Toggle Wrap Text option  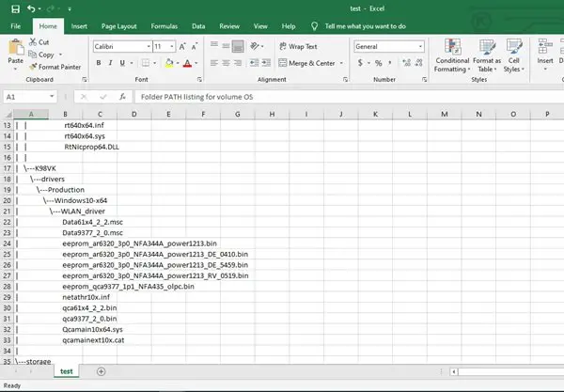tap(299, 46)
